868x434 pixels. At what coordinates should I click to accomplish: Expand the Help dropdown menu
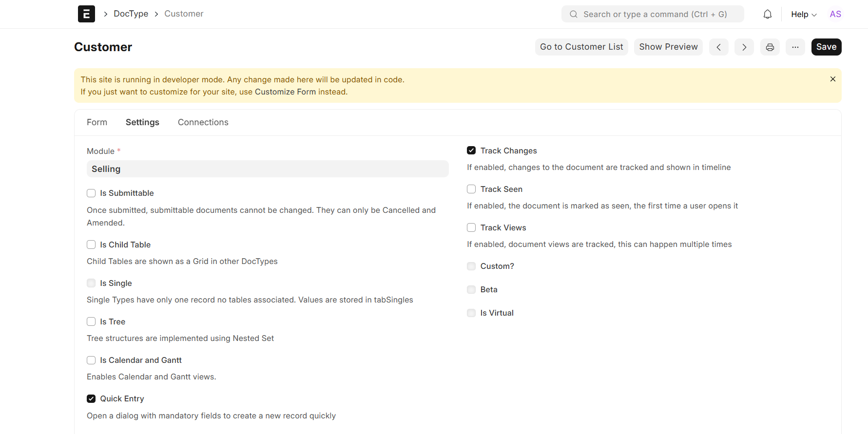[803, 14]
